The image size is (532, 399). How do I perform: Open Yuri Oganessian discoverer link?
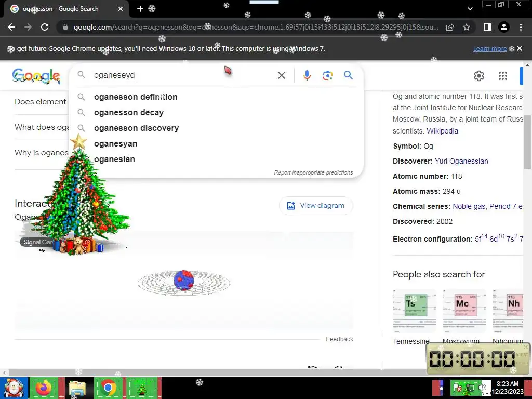pos(461,161)
